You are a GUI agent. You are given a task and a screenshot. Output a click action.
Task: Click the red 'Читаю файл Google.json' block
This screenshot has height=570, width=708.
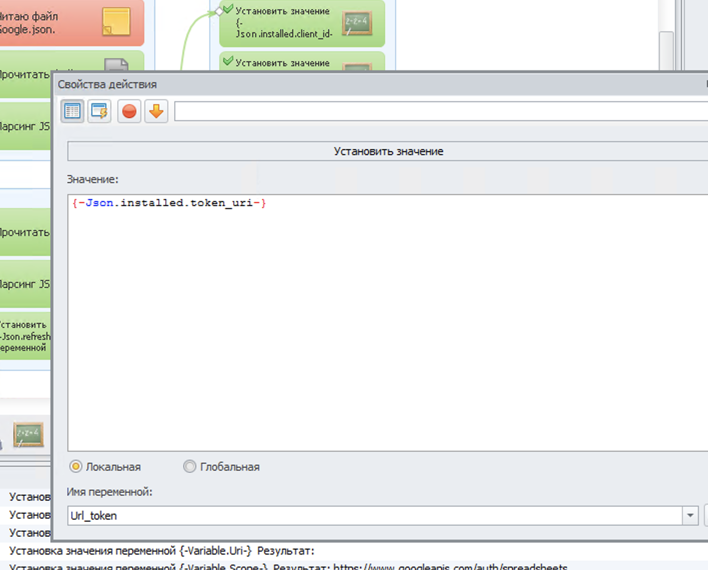[70, 23]
